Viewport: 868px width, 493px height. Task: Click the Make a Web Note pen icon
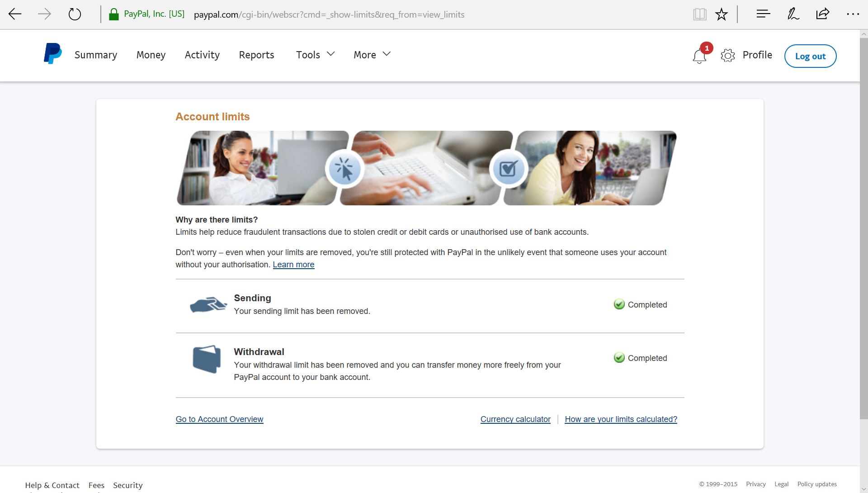coord(793,14)
